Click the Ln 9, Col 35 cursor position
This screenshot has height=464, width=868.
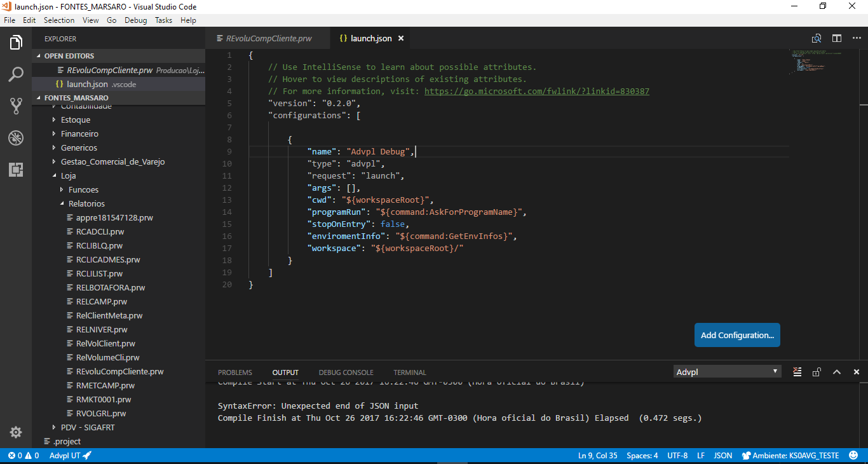click(x=598, y=456)
